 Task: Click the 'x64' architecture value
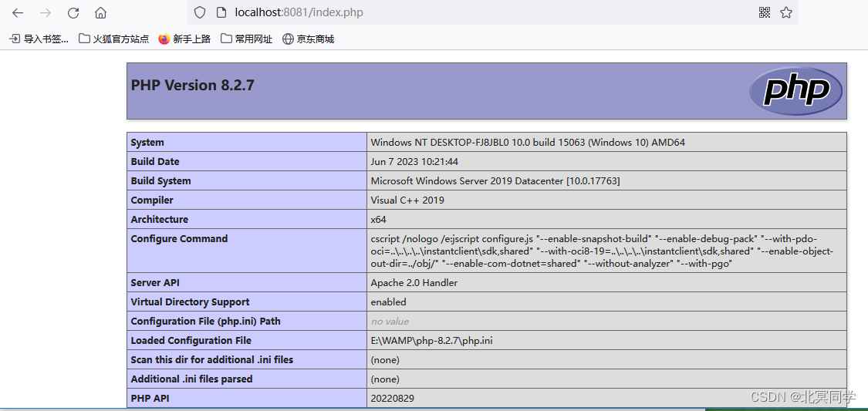378,219
